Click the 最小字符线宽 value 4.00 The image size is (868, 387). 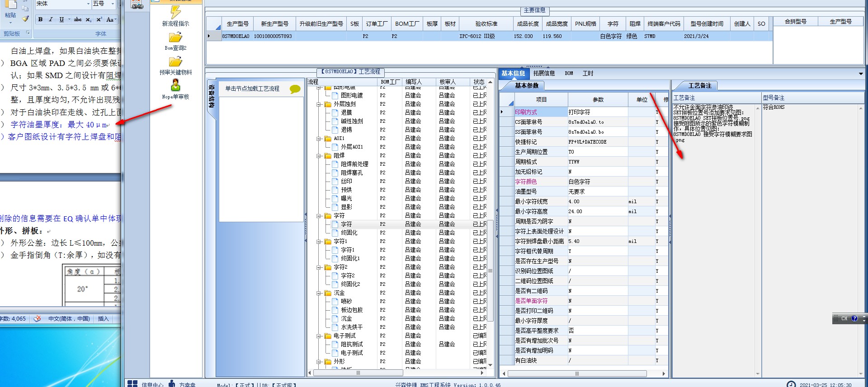click(x=598, y=201)
